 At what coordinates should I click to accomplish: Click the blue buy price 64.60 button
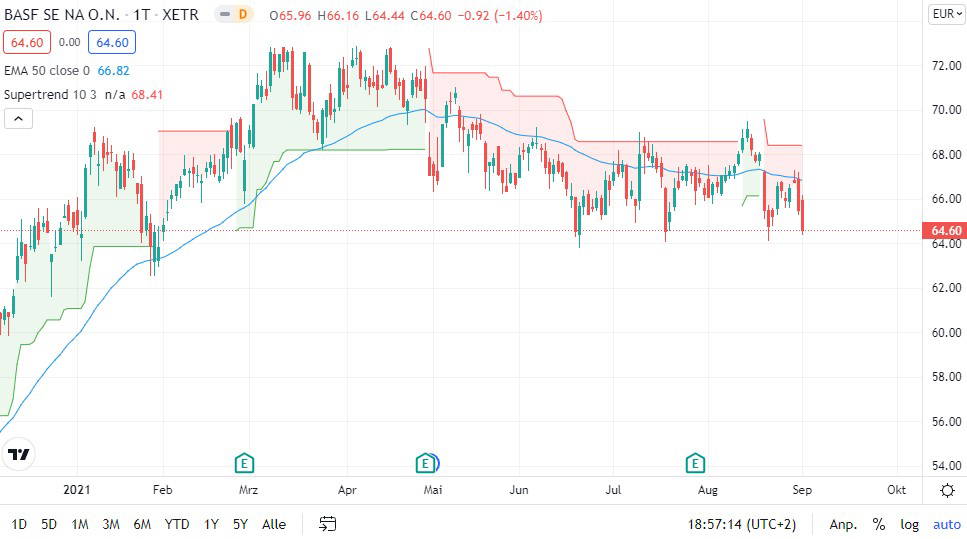click(x=112, y=43)
